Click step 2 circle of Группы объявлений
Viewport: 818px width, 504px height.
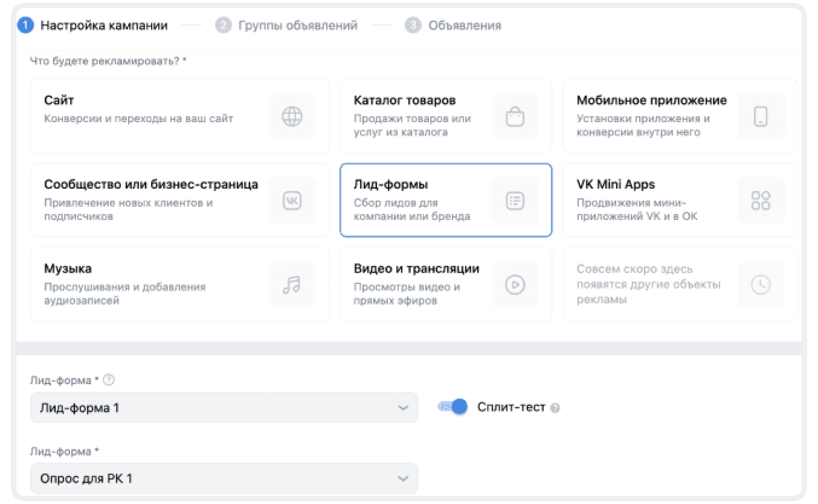tap(223, 25)
